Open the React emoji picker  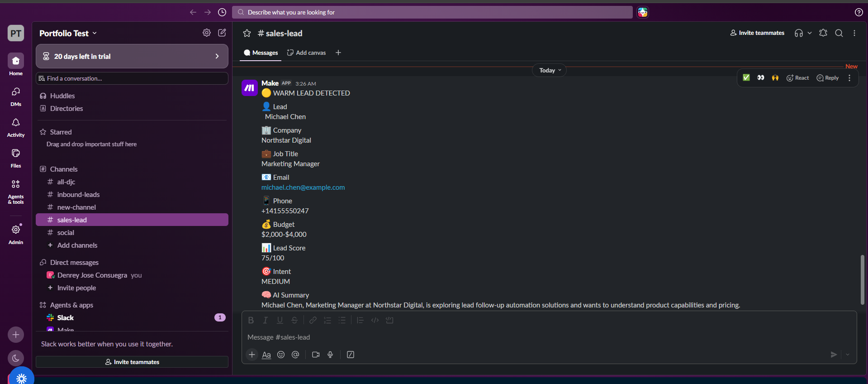click(x=798, y=78)
